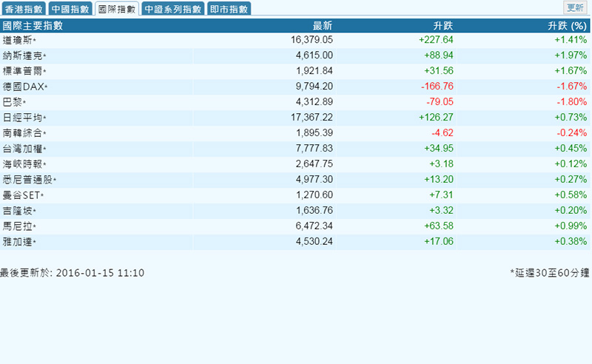Click the percentage +0.12%
The width and height of the screenshot is (592, 364).
point(571,164)
